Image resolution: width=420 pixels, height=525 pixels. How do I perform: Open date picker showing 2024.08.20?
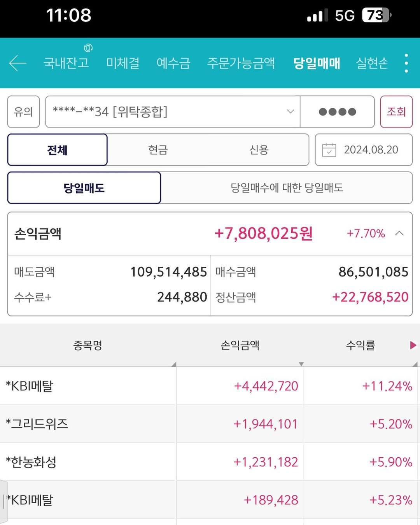(x=371, y=150)
